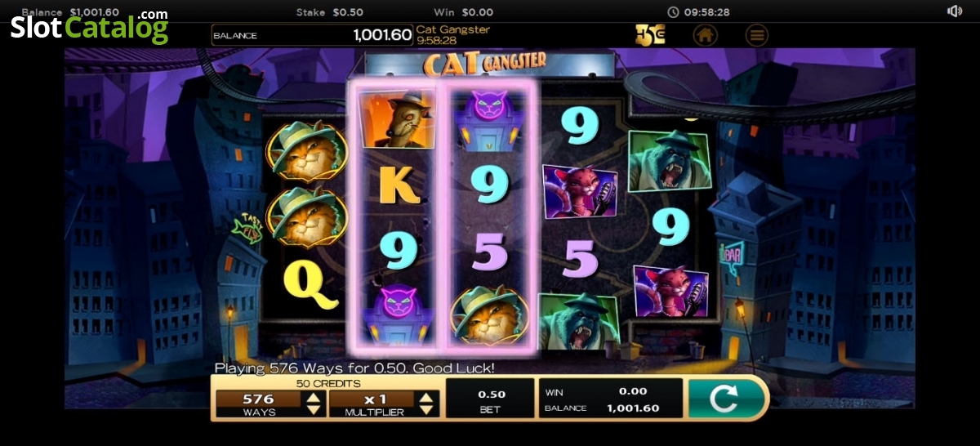Click the balance field showing 1,001.60
Screen dimensions: 980x446
311,35
